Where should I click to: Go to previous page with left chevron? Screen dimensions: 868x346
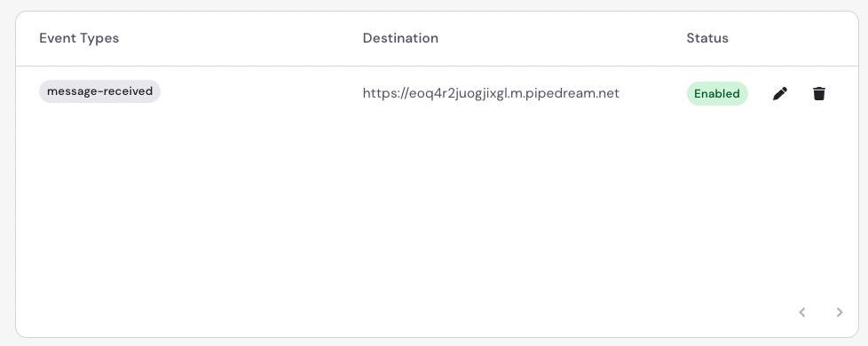pyautogui.click(x=801, y=312)
